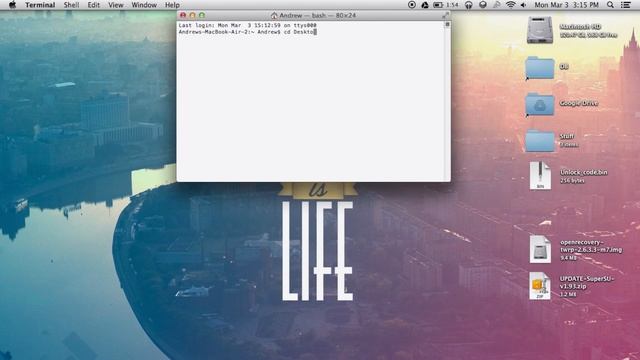Viewport: 640px width, 360px height.
Task: Click the Terminal vertical scrollbar track
Action: 447,104
